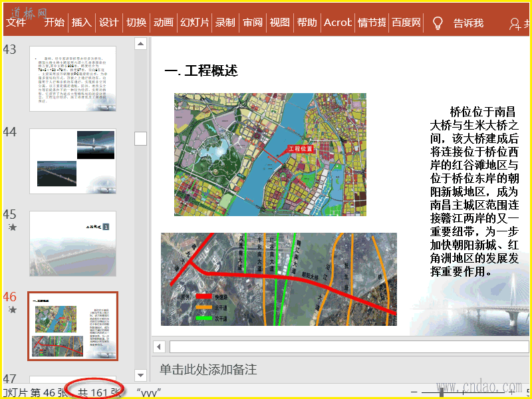
Task: Click the animation star under slide 46
Action: tap(13, 309)
